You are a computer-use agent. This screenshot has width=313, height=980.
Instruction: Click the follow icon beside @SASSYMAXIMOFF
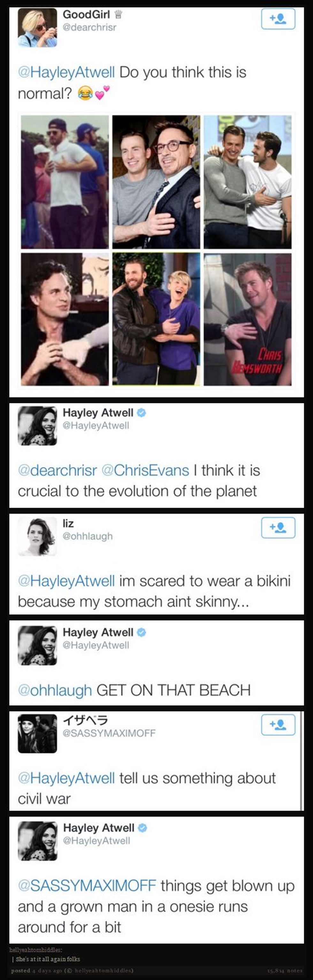pos(278,725)
